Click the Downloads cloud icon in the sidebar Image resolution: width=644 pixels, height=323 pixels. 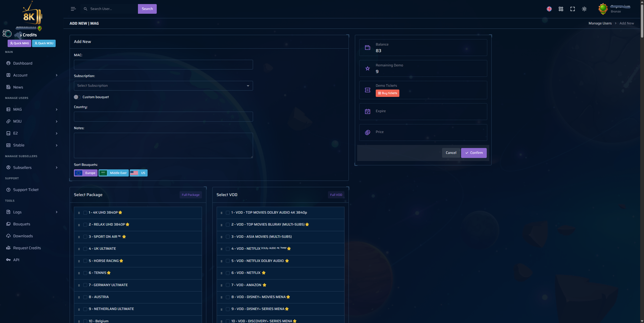pyautogui.click(x=8, y=236)
